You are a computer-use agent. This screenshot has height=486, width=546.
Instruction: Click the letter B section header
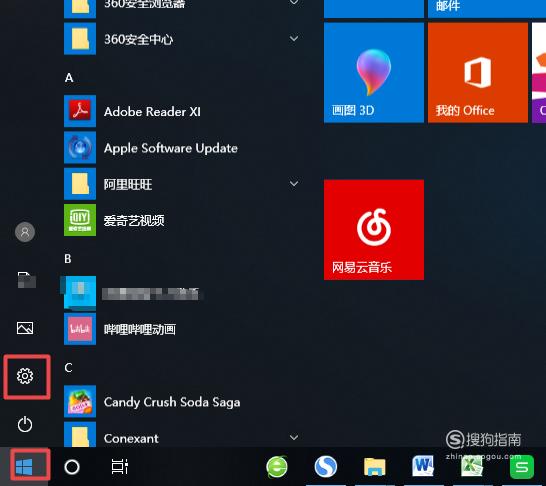pyautogui.click(x=68, y=259)
